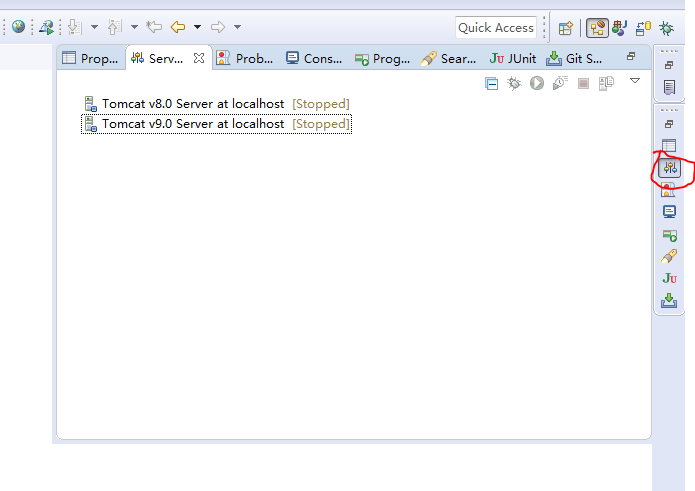Go to Previous Annotation arrow icon

click(x=114, y=27)
